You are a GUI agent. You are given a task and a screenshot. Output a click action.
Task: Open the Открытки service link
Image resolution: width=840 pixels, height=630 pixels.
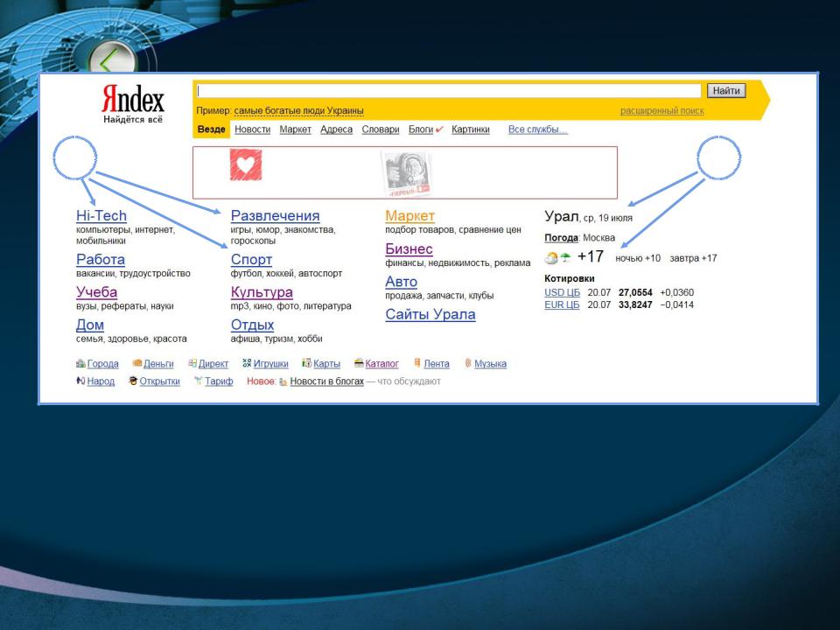pos(159,381)
